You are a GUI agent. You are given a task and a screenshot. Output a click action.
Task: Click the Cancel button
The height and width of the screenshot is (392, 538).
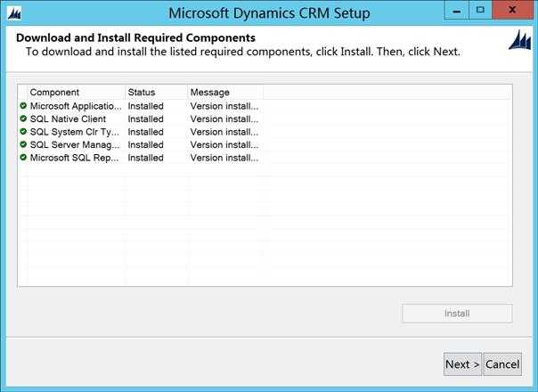click(502, 364)
